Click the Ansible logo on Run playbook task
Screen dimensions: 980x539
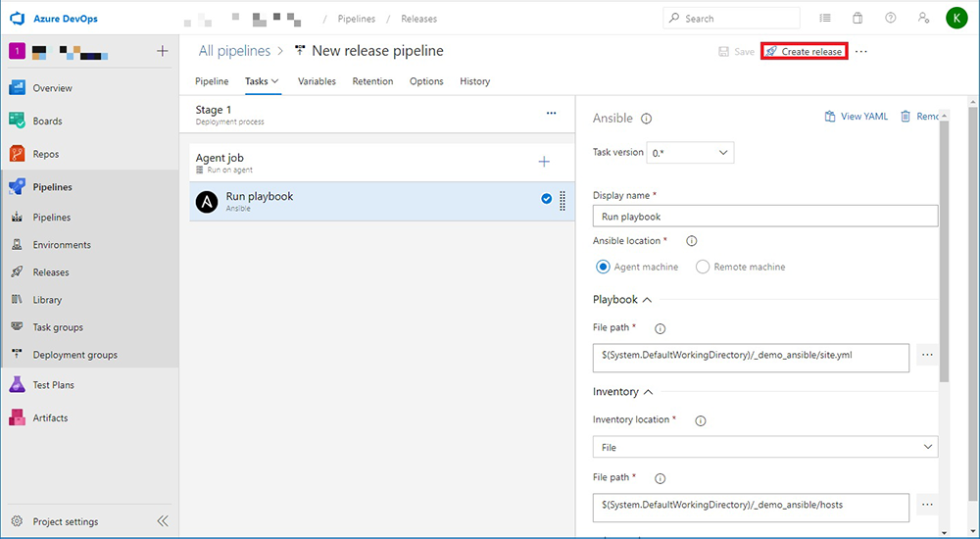click(x=207, y=202)
